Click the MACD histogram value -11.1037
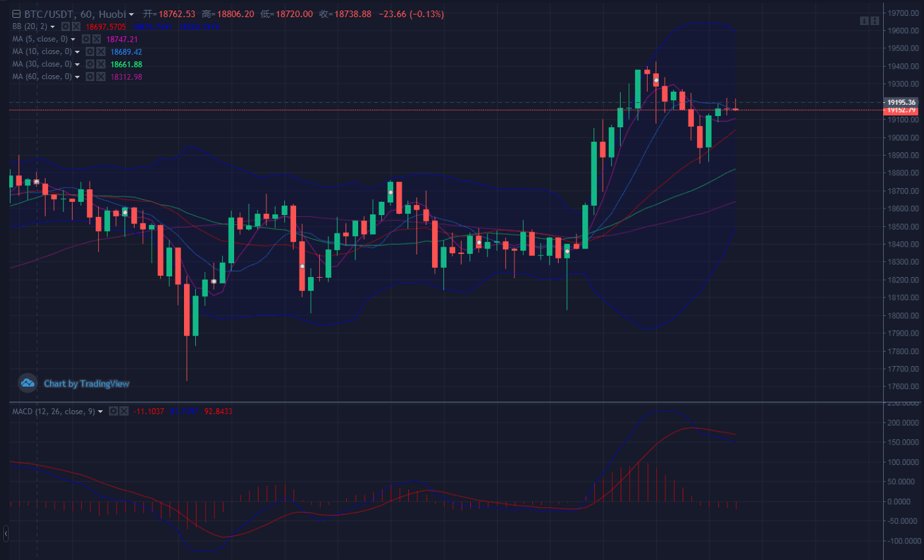The height and width of the screenshot is (560, 924). 148,412
